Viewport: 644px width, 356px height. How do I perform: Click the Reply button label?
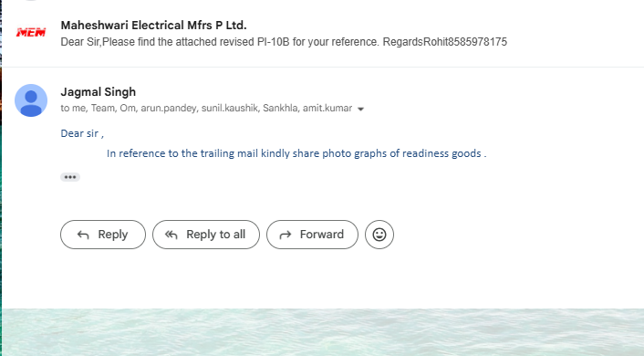point(112,235)
